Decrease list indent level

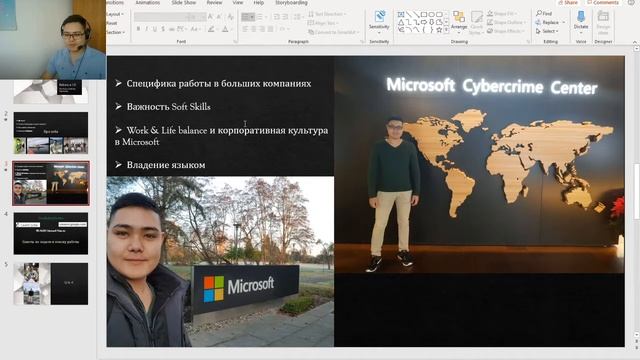pyautogui.click(x=277, y=17)
